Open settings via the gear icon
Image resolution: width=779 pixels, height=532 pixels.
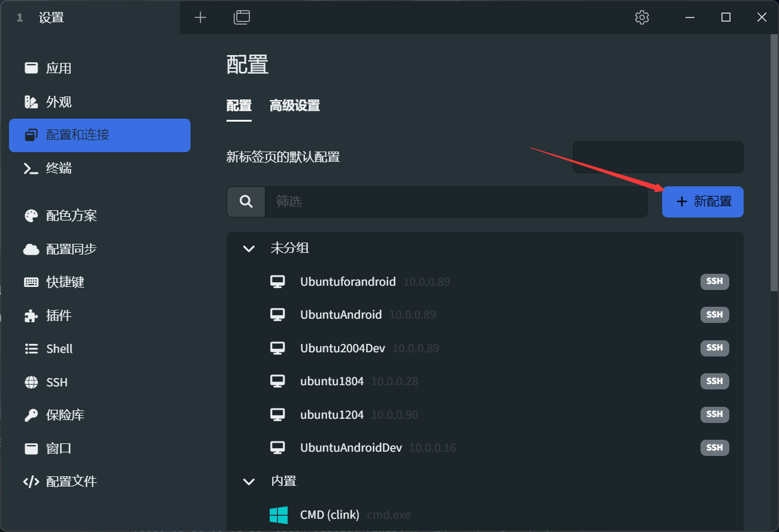tap(642, 17)
